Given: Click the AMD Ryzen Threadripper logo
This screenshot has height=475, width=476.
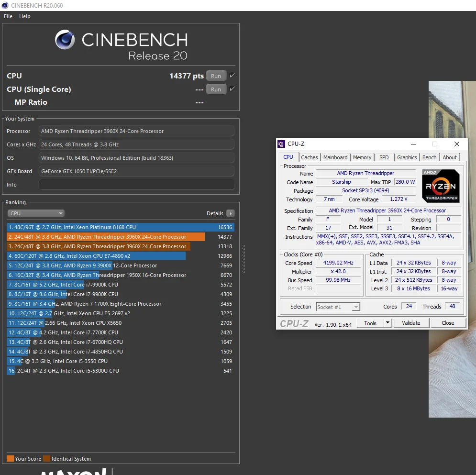Looking at the screenshot, I should point(441,186).
